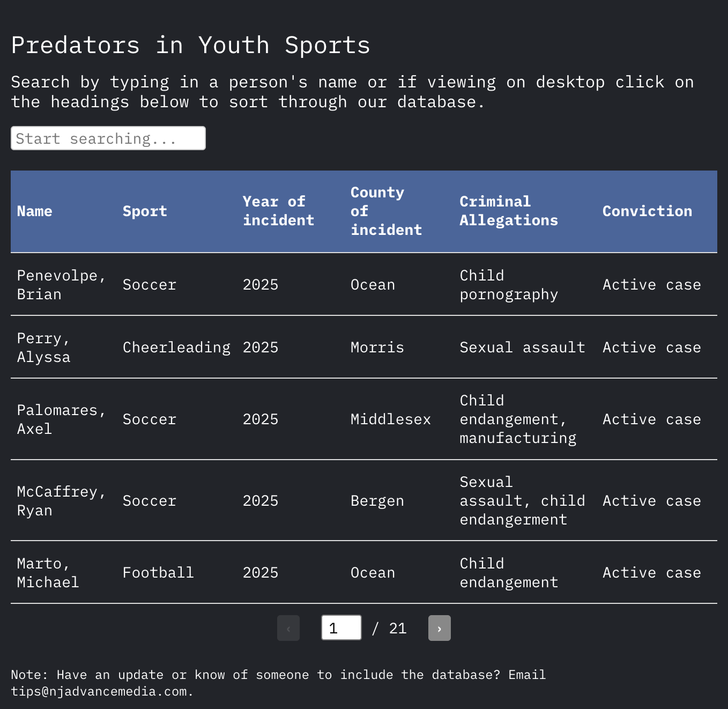The width and height of the screenshot is (728, 709).
Task: Select the page number field
Action: point(341,627)
